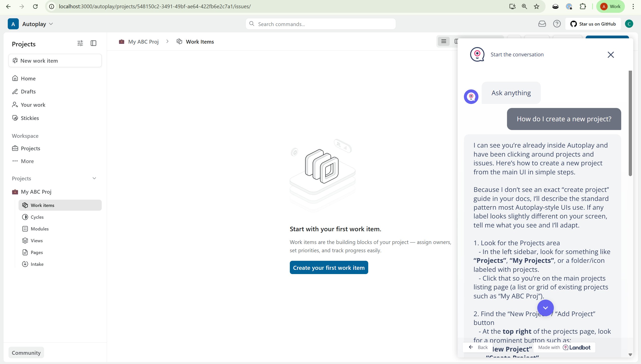Click the Landbot chat logo in header

[477, 54]
